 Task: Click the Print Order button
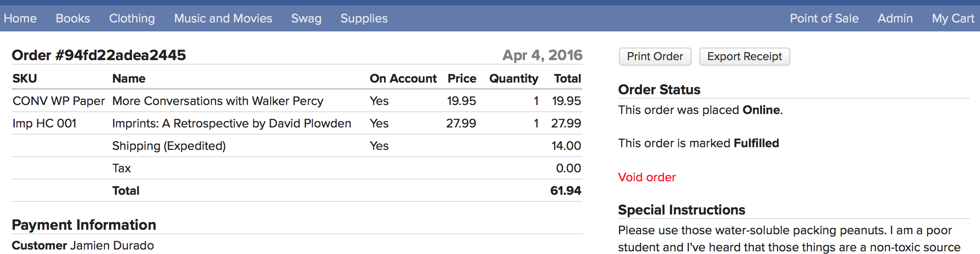pyautogui.click(x=655, y=57)
